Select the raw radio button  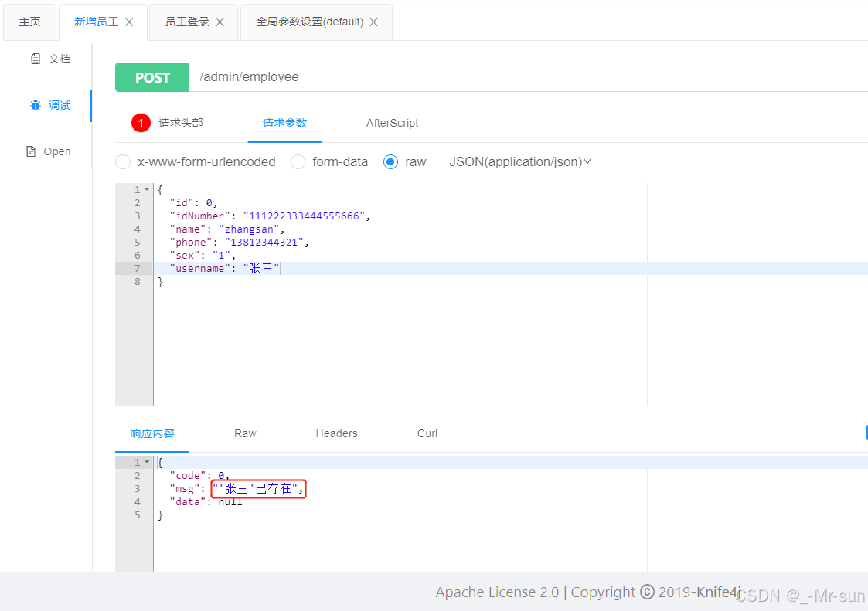[x=390, y=161]
